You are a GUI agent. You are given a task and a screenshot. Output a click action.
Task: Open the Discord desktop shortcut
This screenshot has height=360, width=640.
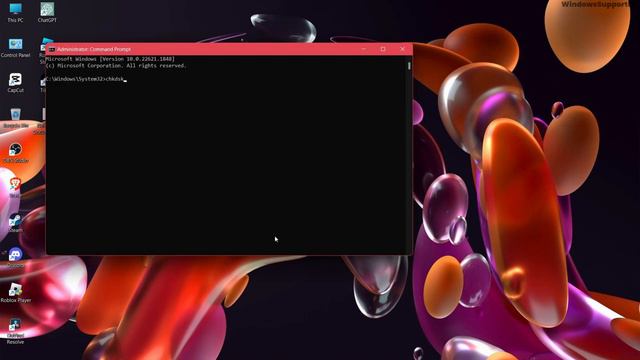coord(16,258)
